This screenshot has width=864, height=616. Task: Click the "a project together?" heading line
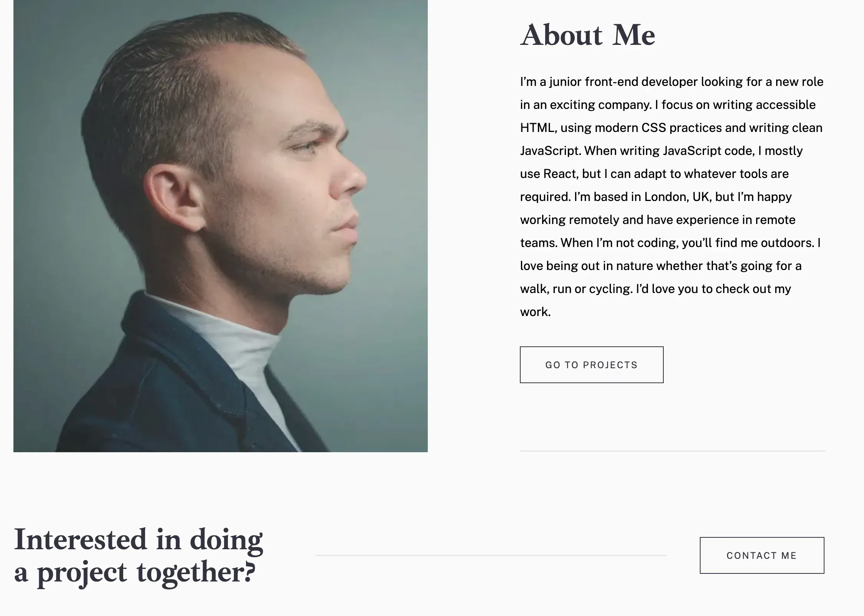point(135,572)
